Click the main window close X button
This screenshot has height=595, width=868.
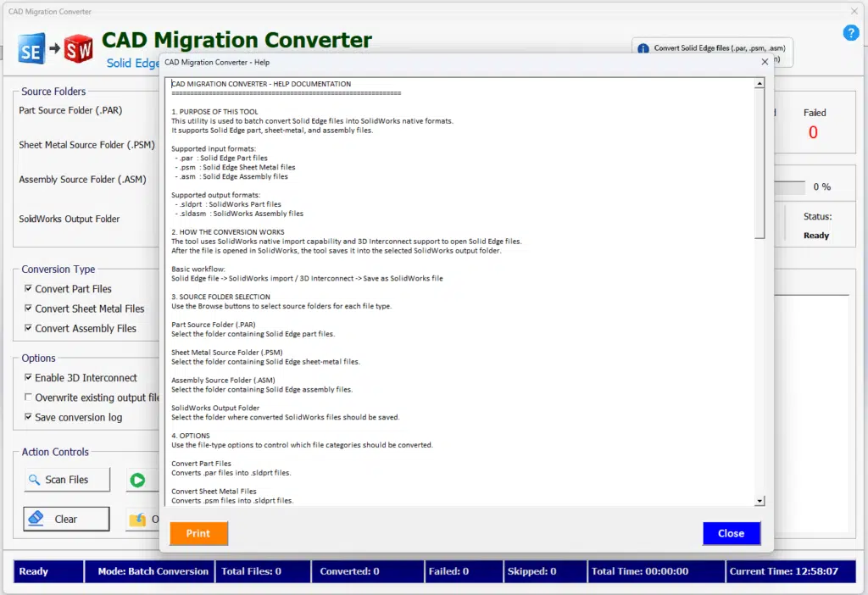click(854, 11)
